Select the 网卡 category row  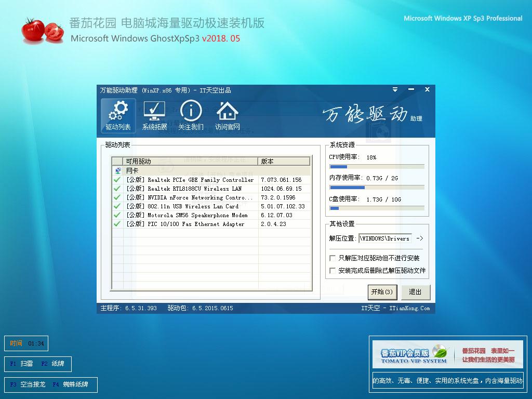tap(211, 170)
